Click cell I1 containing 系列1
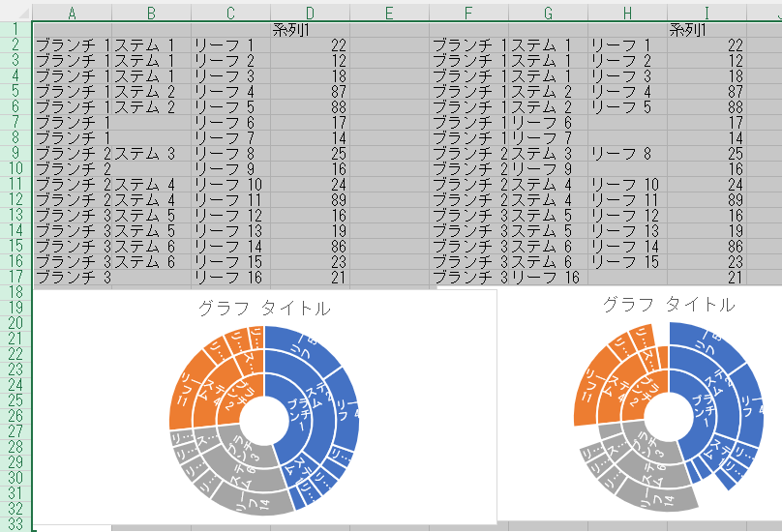Screen dimensions: 782x532 point(707,30)
